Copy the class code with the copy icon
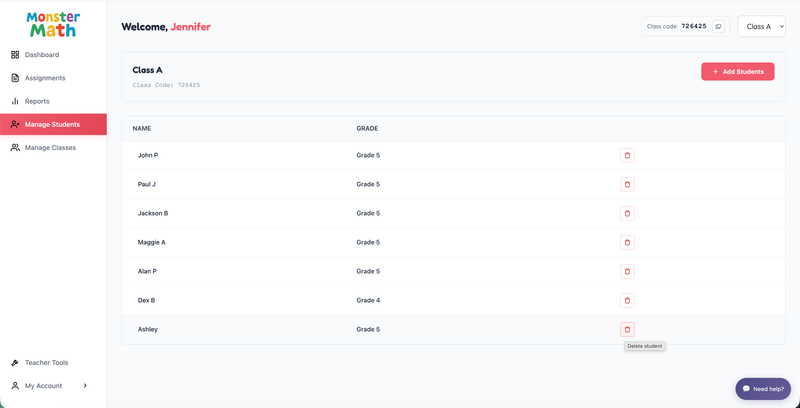 coord(718,27)
